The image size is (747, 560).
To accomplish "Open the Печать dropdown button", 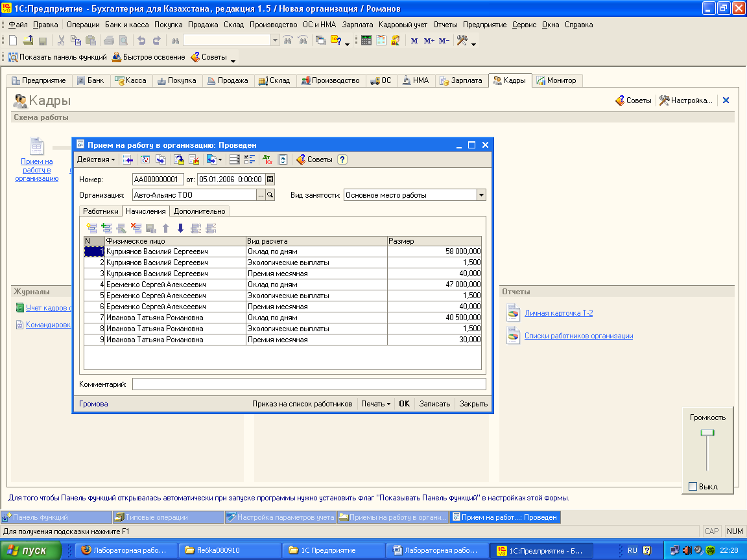I will [x=375, y=404].
